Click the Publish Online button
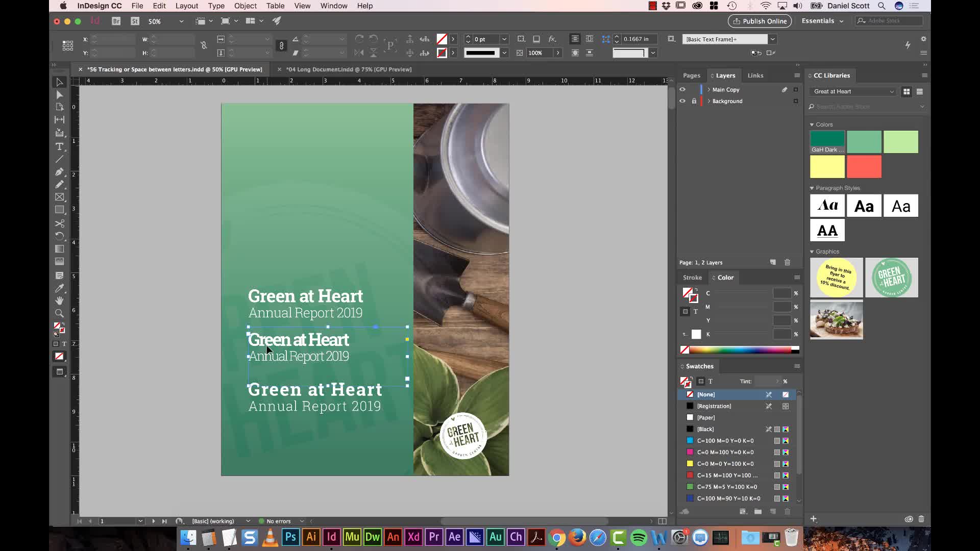This screenshot has width=980, height=551. tap(759, 21)
